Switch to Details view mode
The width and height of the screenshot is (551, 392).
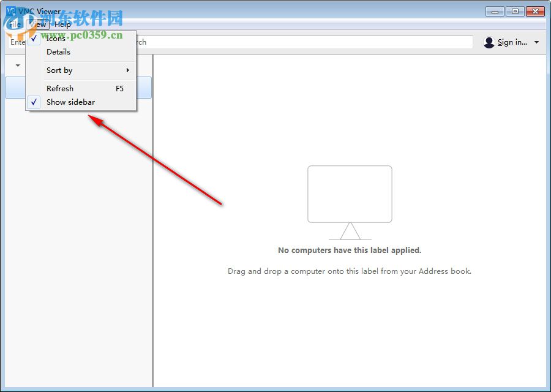click(58, 52)
